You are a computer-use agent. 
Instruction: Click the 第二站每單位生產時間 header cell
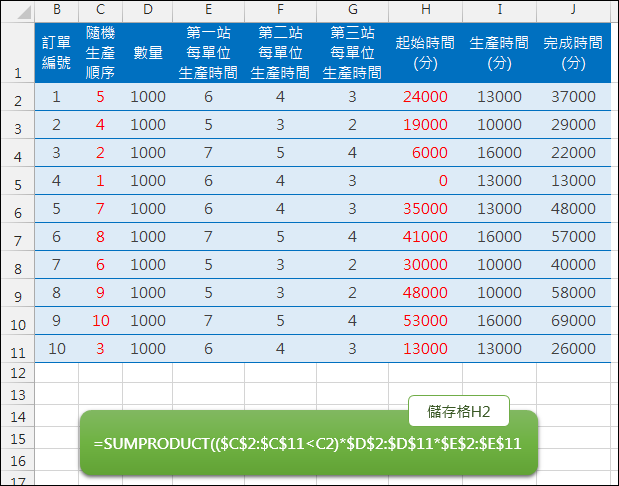tap(280, 53)
